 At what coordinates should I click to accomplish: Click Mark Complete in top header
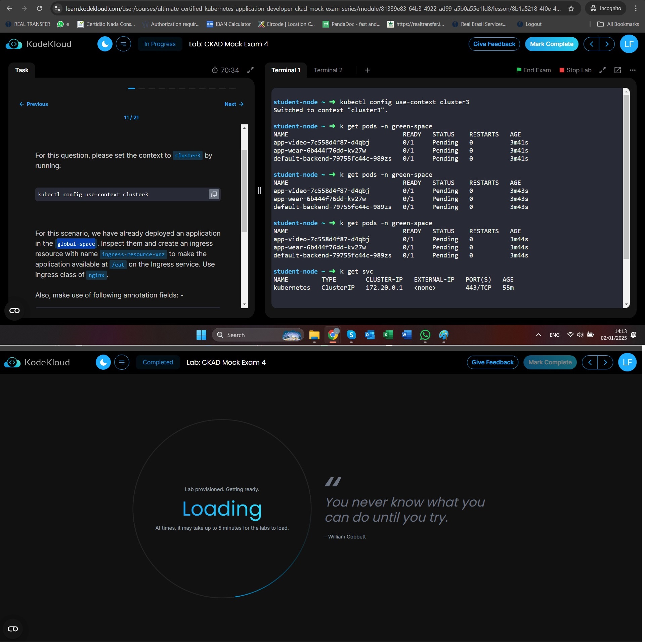click(x=551, y=44)
